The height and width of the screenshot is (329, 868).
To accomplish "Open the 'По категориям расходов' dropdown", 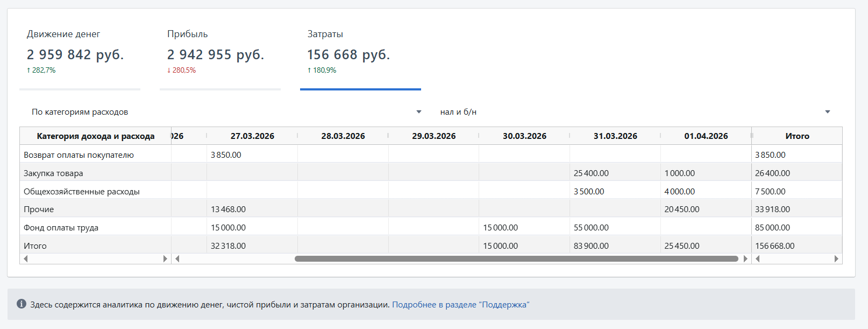I will click(x=226, y=112).
